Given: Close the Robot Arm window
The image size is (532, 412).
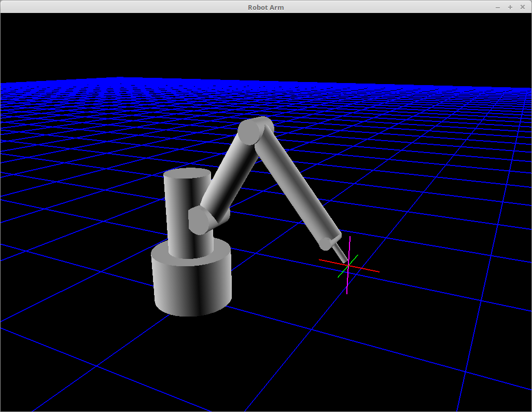Looking at the screenshot, I should [522, 7].
